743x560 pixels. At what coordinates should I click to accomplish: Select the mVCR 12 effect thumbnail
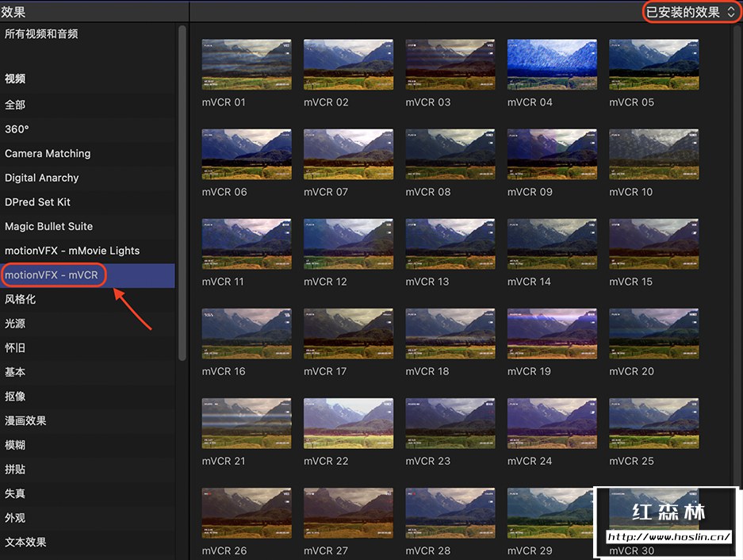348,244
